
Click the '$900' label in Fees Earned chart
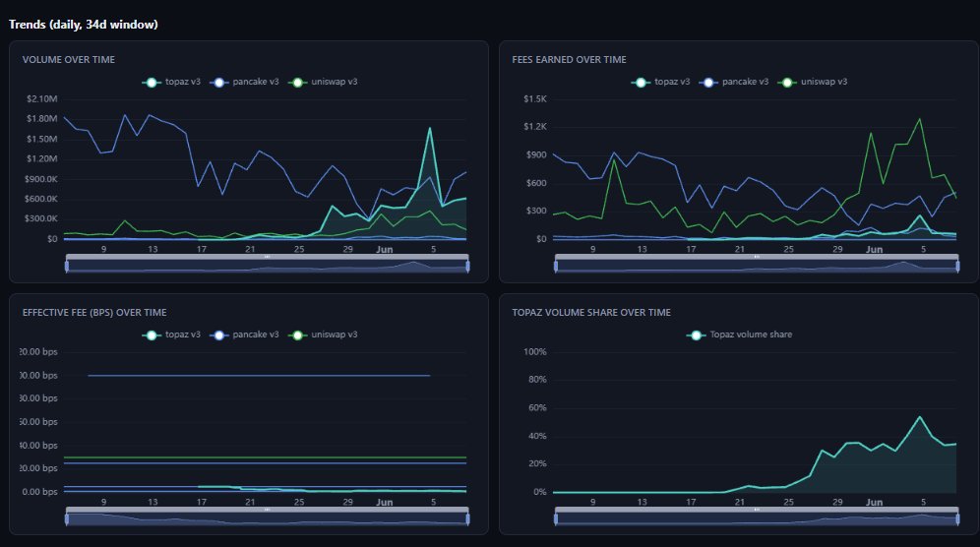tap(536, 155)
